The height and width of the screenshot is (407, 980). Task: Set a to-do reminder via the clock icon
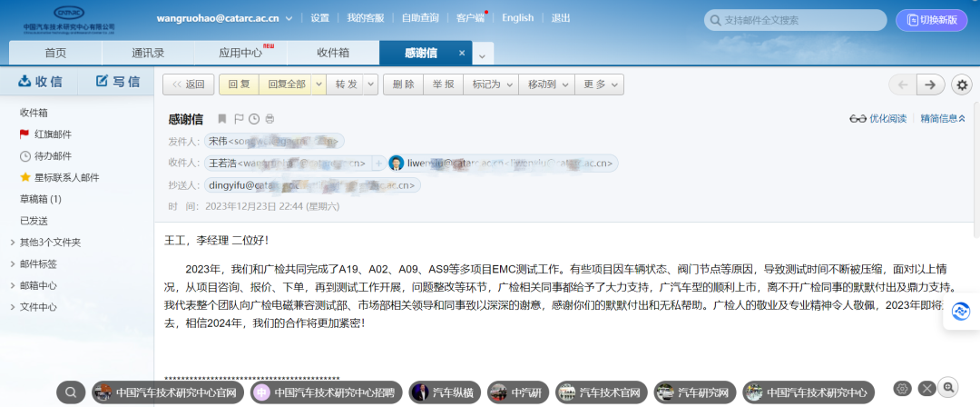pyautogui.click(x=254, y=119)
